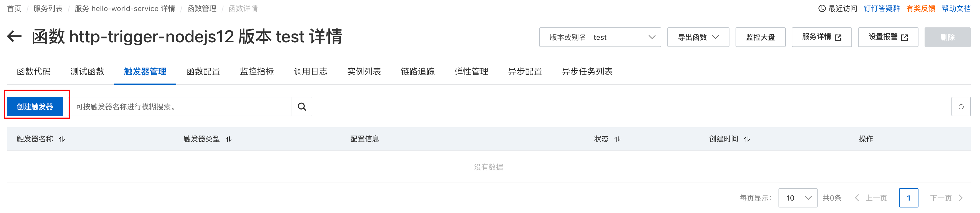980x213 pixels.
Task: Open the function configuration tab
Action: point(203,71)
